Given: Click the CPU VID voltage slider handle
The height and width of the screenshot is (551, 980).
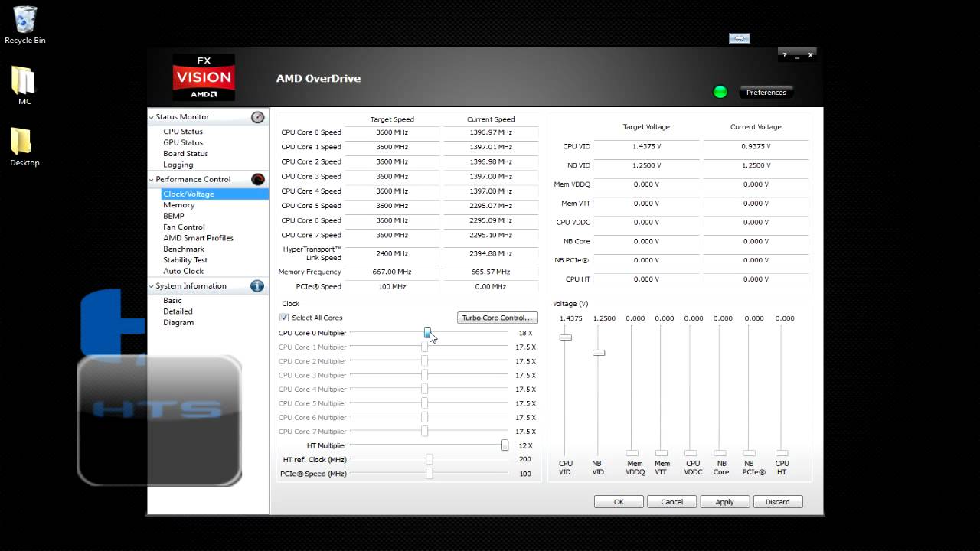Looking at the screenshot, I should pyautogui.click(x=565, y=337).
